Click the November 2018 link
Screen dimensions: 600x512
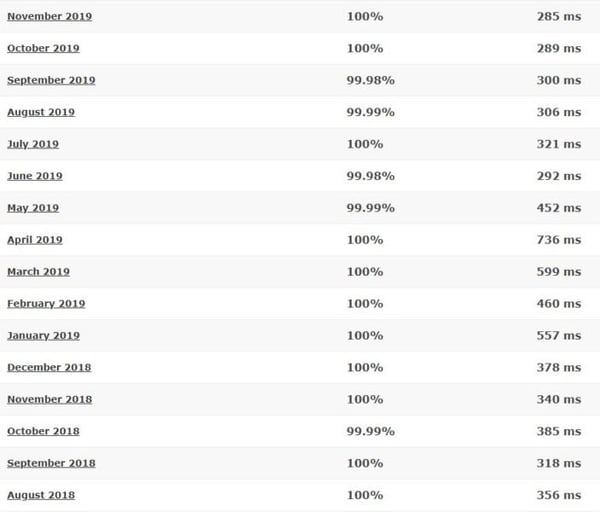point(50,399)
